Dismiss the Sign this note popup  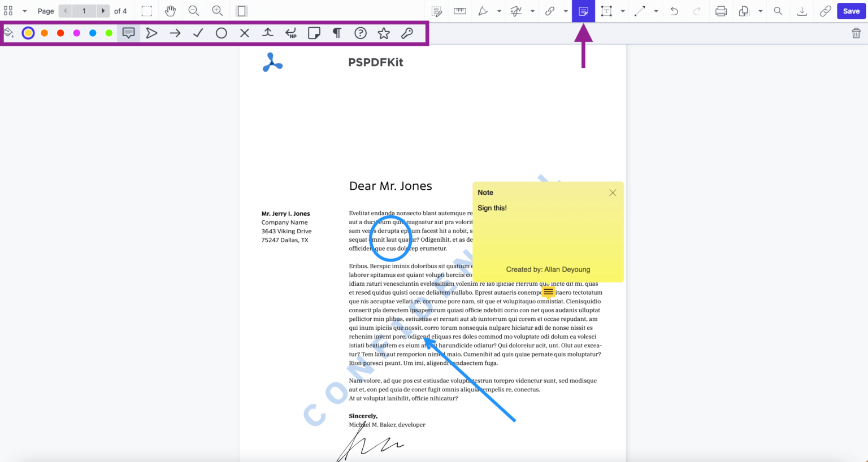pyautogui.click(x=613, y=193)
